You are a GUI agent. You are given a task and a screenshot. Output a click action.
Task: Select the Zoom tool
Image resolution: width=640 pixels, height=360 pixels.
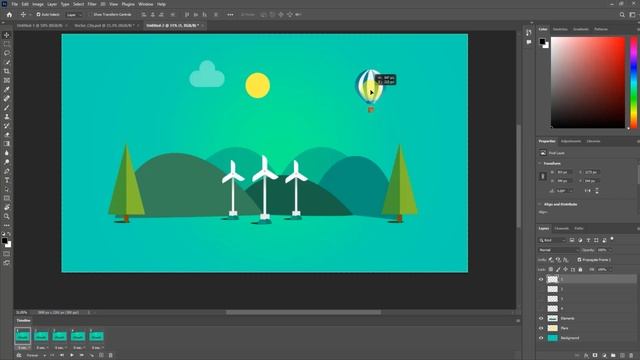tap(7, 216)
